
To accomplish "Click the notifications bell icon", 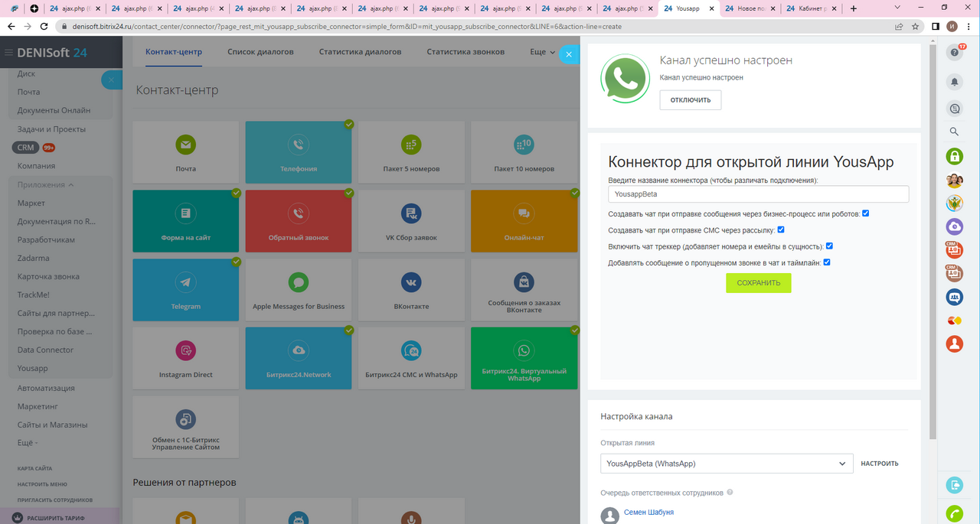I will (954, 81).
